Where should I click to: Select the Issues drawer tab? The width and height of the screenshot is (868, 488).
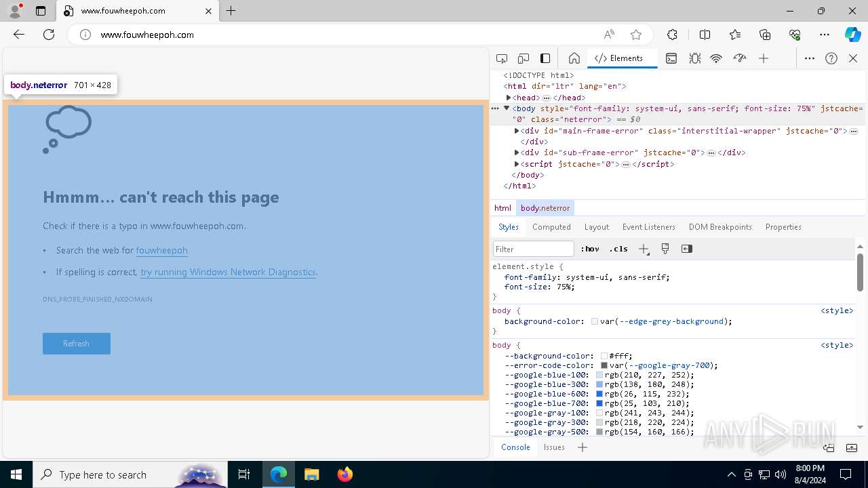tap(554, 447)
